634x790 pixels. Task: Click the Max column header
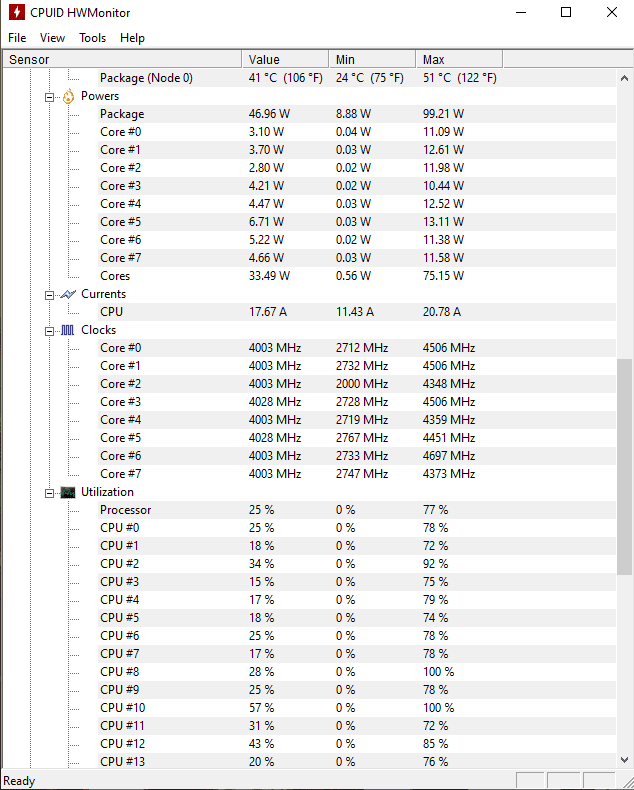(459, 59)
